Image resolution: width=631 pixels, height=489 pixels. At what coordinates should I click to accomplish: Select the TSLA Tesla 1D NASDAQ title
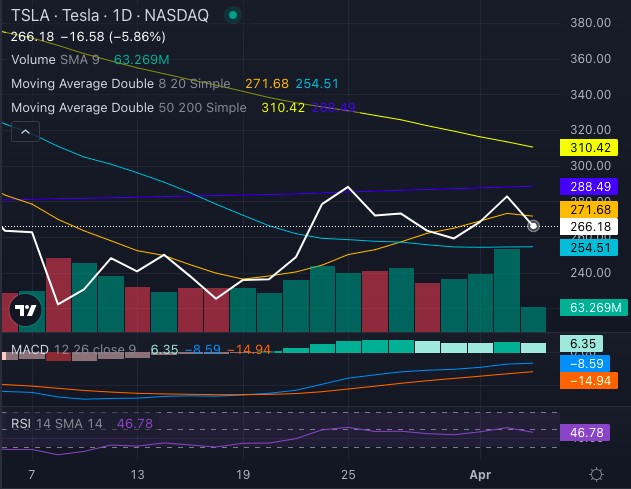click(110, 16)
